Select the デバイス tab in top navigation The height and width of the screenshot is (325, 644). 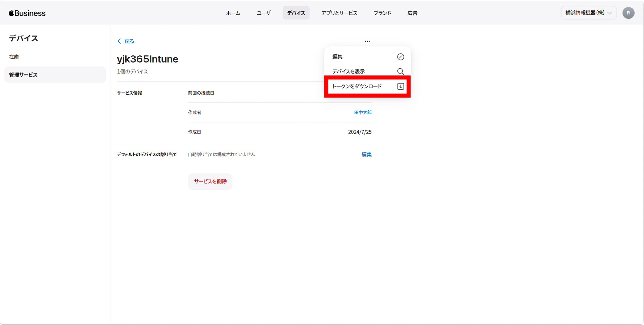pyautogui.click(x=296, y=13)
